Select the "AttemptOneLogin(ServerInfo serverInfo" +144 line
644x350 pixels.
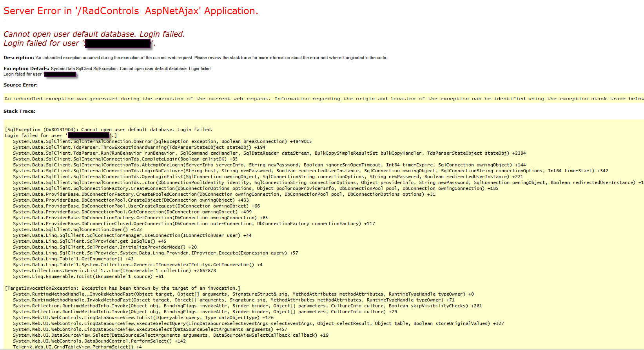click(269, 165)
